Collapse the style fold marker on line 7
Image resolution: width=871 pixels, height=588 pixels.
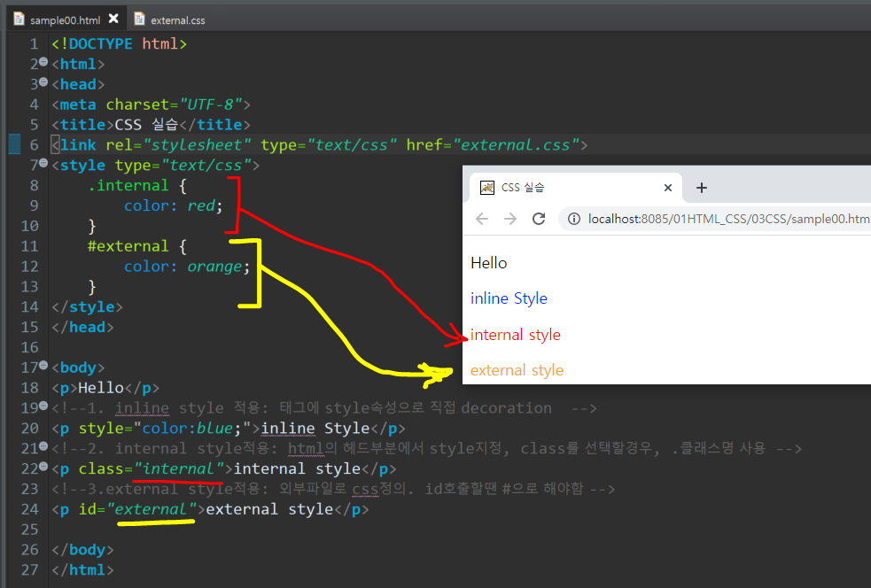[43, 163]
